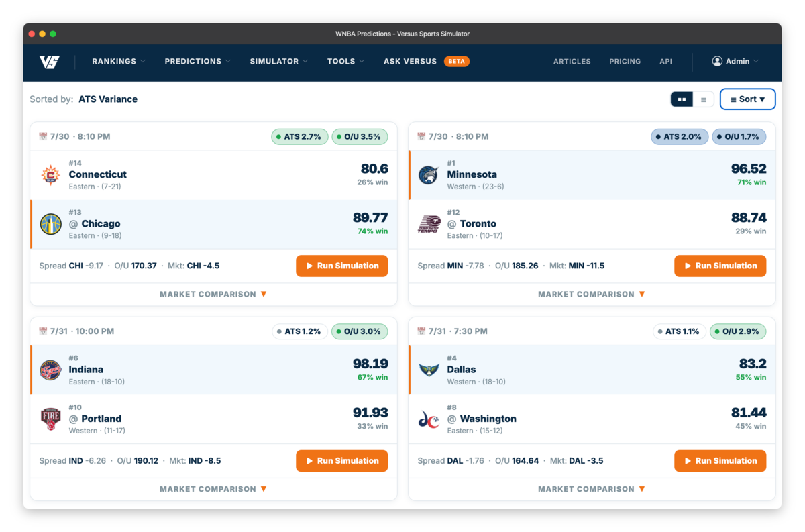Expand Market Comparison for Dallas-Washington game
The height and width of the screenshot is (532, 805).
(x=592, y=489)
